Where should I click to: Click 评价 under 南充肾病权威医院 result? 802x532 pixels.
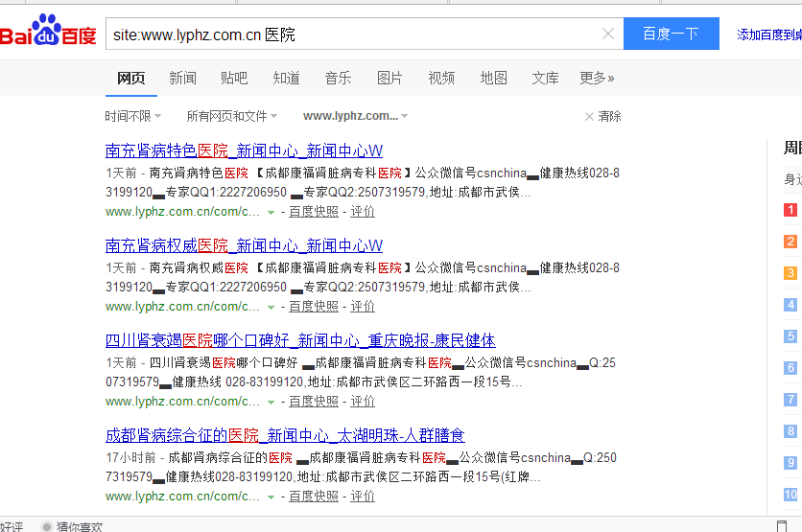point(363,307)
